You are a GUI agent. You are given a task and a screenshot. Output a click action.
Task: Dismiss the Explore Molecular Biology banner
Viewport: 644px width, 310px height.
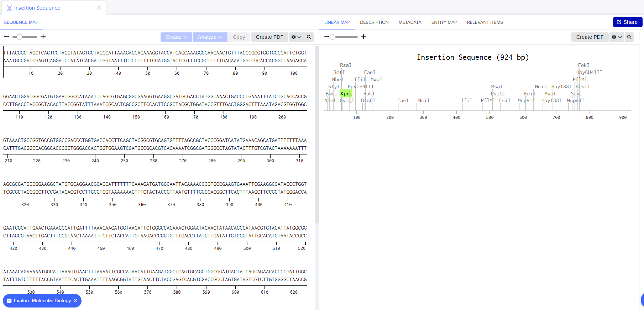(75, 301)
